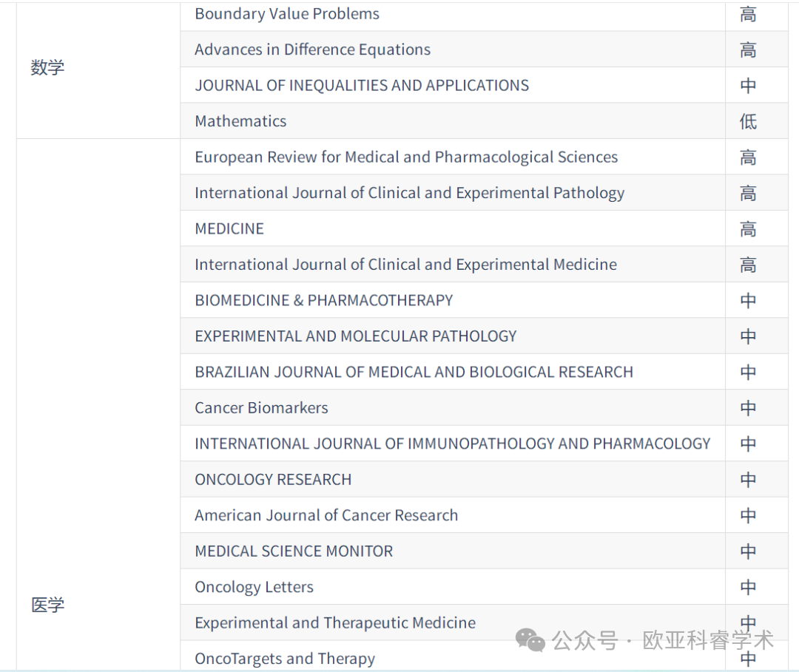Click ONCOLOGY RESEARCH journal name
799x672 pixels.
click(x=273, y=480)
